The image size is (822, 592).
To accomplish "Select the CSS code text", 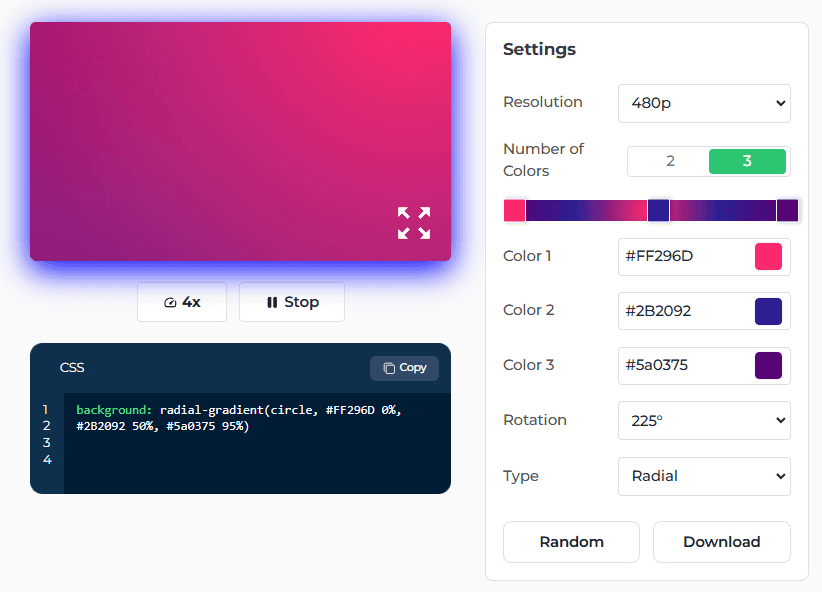I will click(240, 417).
